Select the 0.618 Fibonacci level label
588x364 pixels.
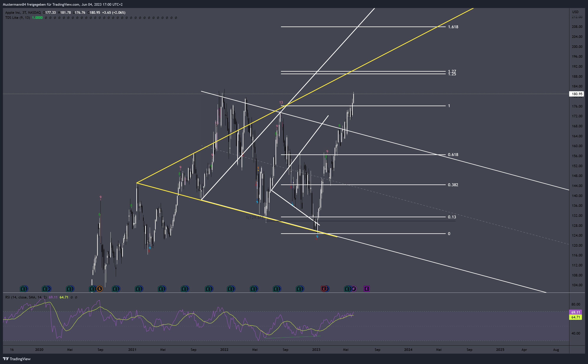coord(453,155)
